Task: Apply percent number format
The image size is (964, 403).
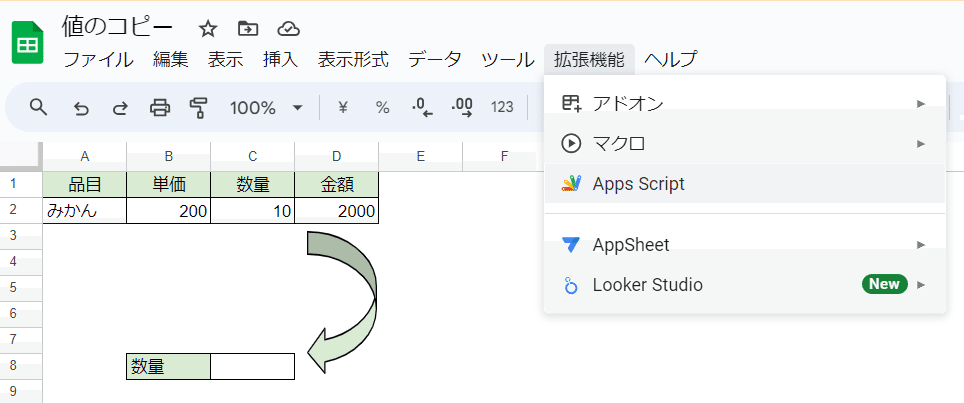Action: click(x=382, y=107)
